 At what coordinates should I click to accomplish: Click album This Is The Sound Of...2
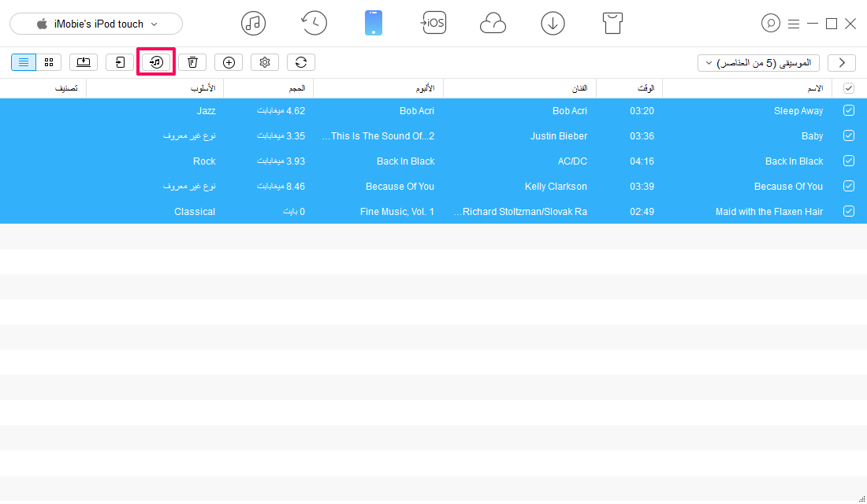pyautogui.click(x=378, y=136)
